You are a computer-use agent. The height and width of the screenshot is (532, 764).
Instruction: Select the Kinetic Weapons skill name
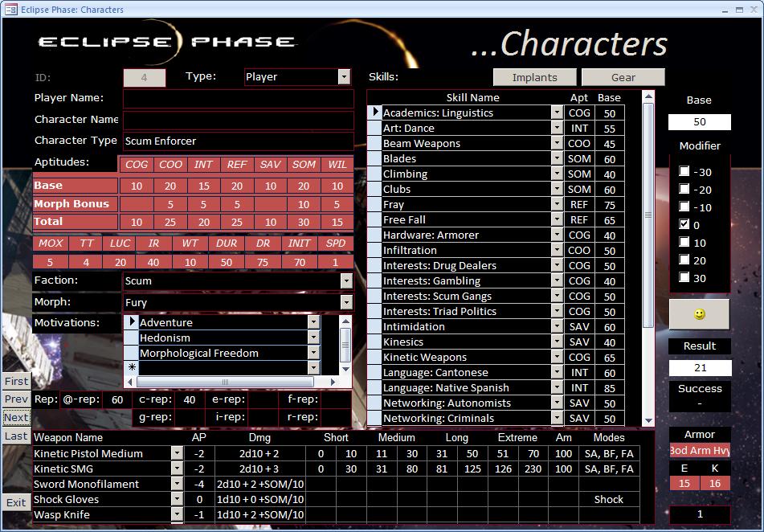point(466,357)
